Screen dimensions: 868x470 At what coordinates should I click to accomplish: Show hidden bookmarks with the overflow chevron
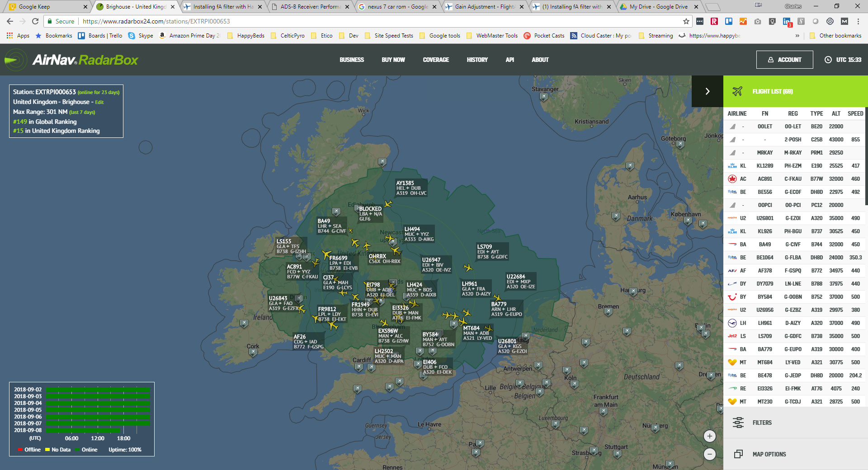797,36
